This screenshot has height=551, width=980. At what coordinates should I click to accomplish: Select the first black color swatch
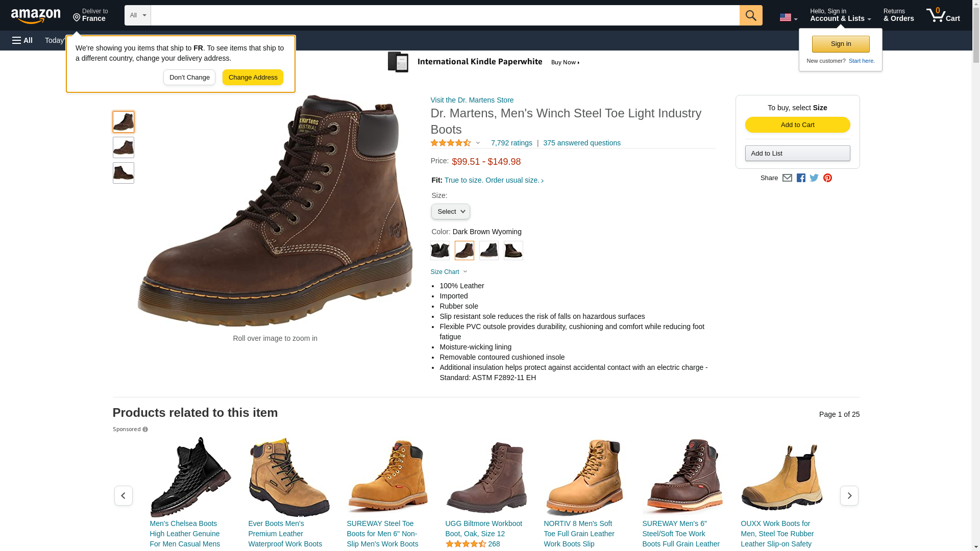(x=439, y=251)
